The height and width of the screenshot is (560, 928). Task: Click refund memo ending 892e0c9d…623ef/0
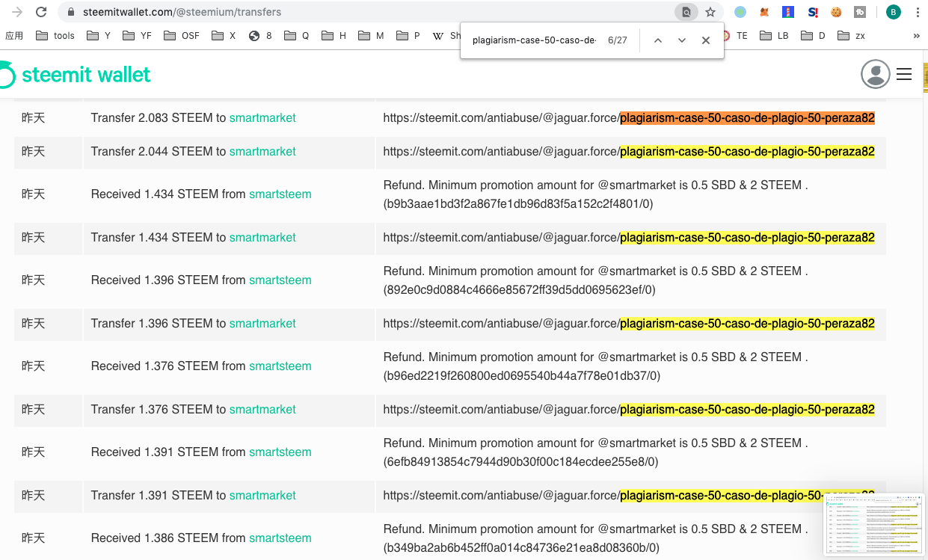[596, 280]
